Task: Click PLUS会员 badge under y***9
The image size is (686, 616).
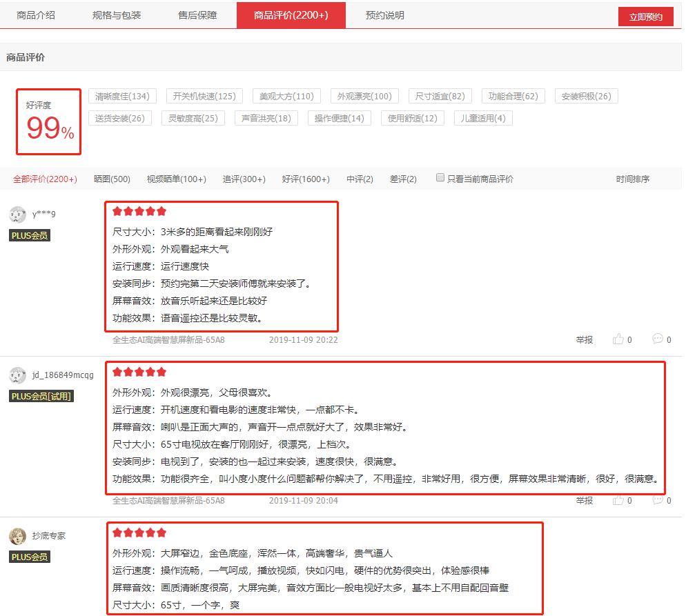Action: pyautogui.click(x=30, y=235)
